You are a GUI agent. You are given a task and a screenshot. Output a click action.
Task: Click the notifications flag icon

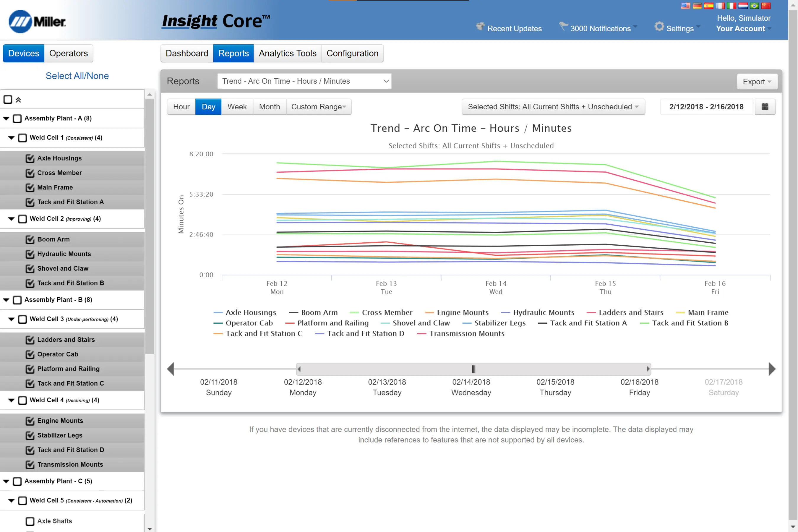[563, 27]
